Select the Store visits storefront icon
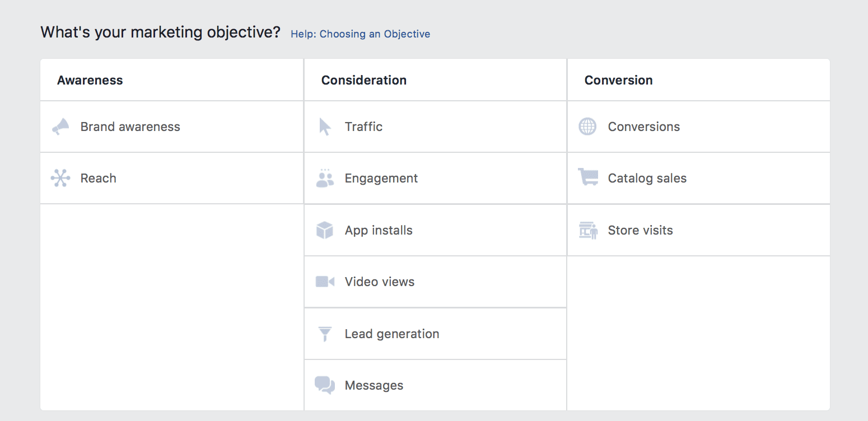This screenshot has height=421, width=868. click(587, 230)
